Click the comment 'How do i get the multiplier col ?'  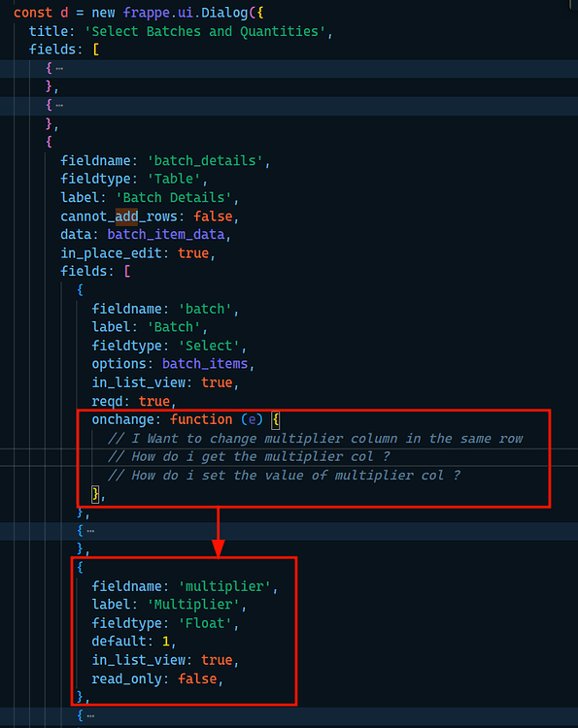point(260,457)
